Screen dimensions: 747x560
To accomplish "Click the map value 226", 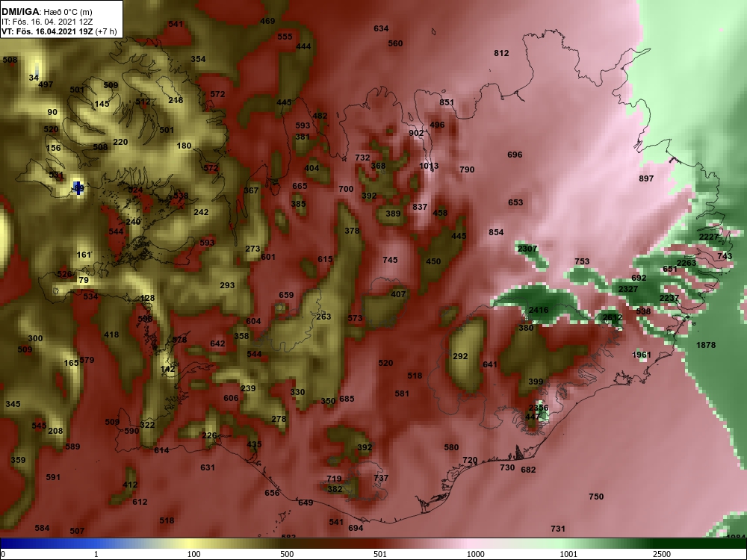I will pos(209,435).
